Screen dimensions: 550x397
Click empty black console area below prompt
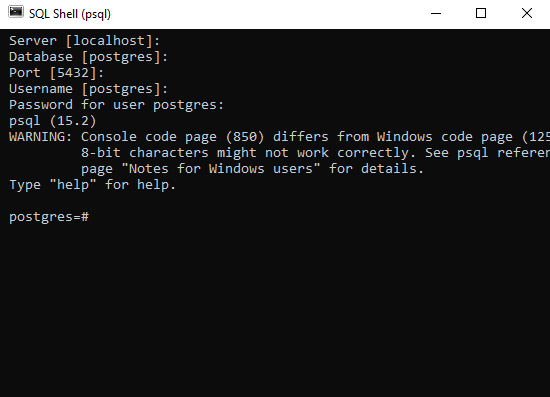(275, 309)
